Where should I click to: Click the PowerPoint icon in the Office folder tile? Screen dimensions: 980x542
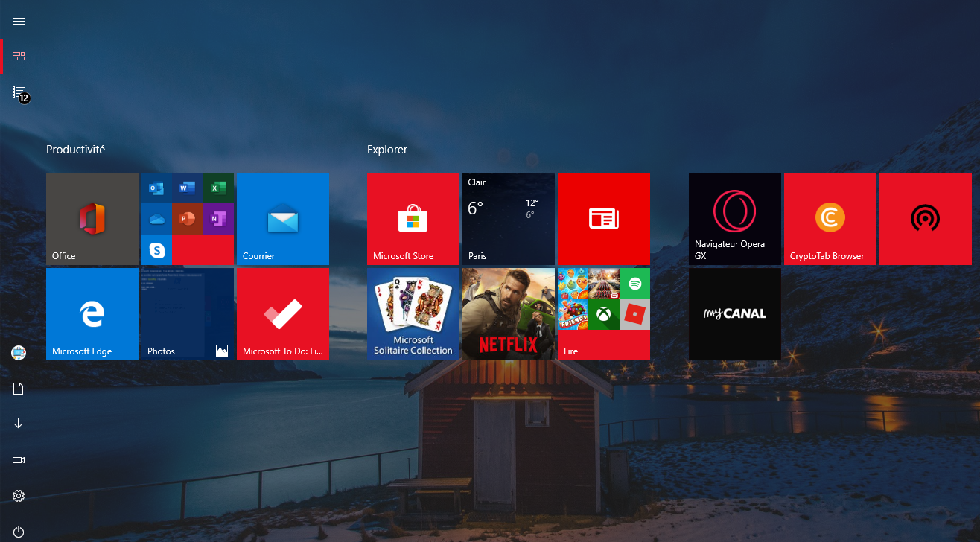click(187, 219)
